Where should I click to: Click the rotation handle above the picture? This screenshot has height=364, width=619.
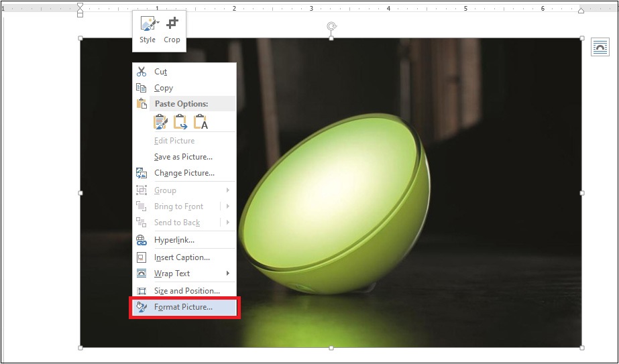pos(331,26)
